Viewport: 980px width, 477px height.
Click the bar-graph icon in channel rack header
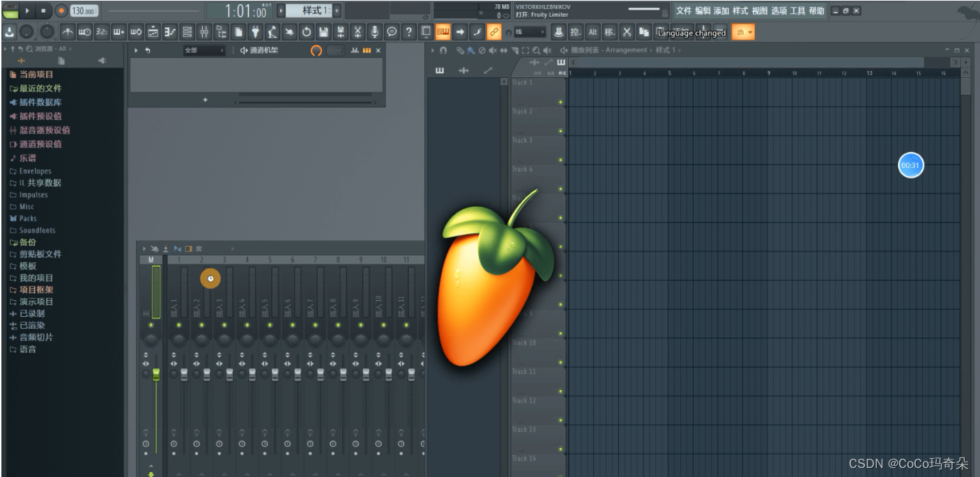(x=355, y=50)
